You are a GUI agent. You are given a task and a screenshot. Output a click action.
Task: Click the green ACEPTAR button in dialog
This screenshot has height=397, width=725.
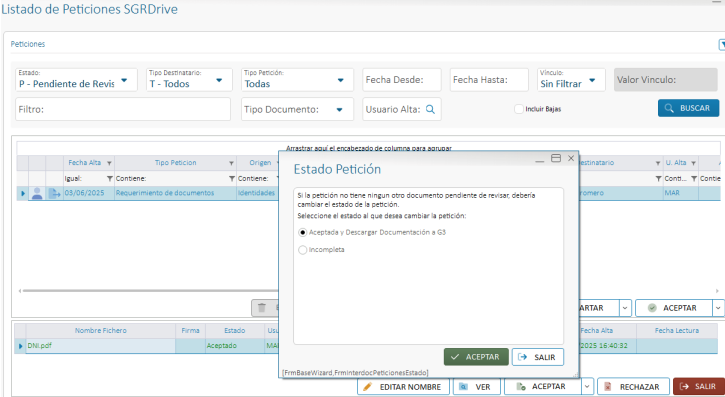(x=476, y=357)
